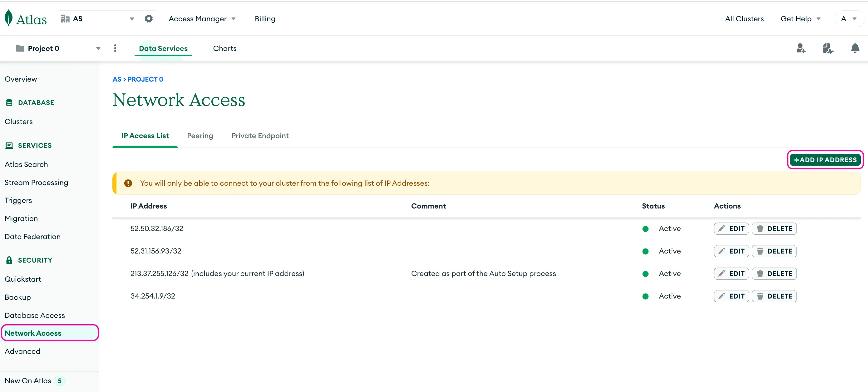The width and height of the screenshot is (868, 392).
Task: Click the Comment column header
Action: pos(428,206)
